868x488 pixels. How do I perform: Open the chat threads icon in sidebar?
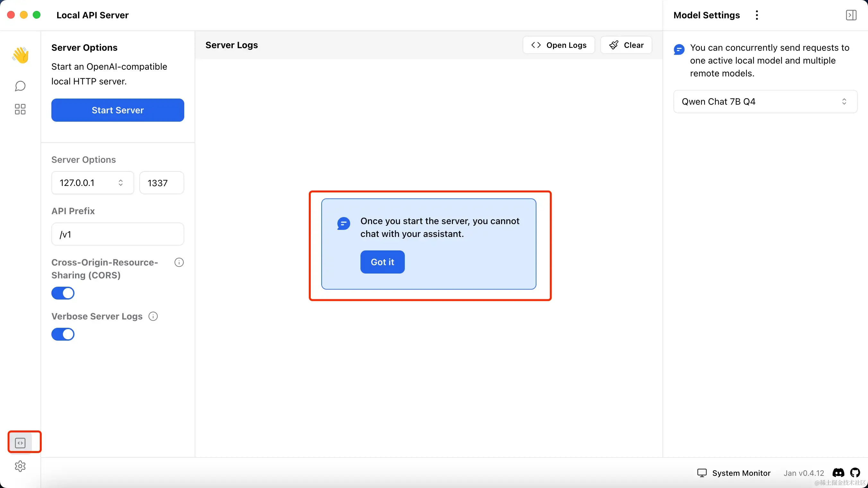tap(20, 86)
